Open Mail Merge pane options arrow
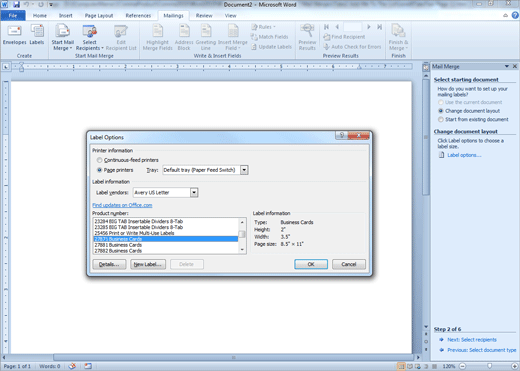 point(507,66)
